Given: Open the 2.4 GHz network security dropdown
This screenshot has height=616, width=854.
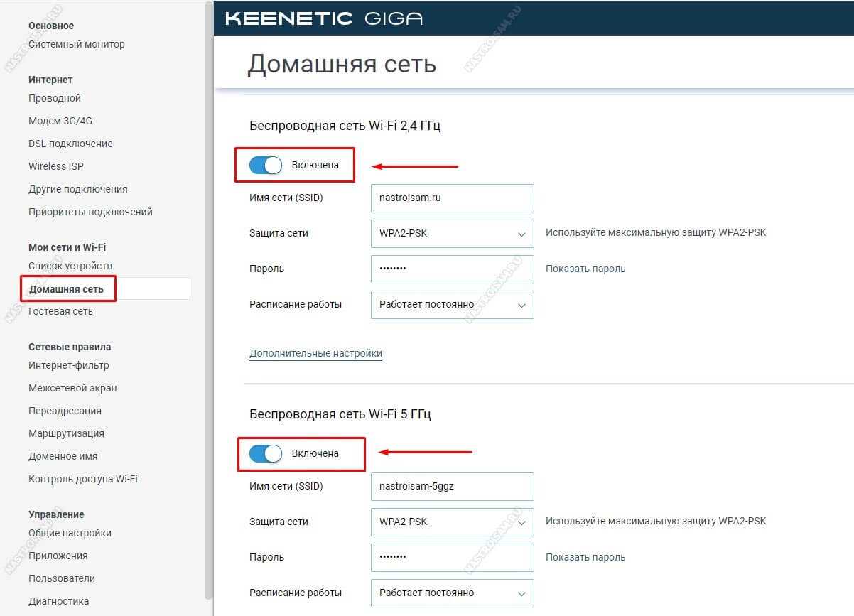Looking at the screenshot, I should coord(452,233).
